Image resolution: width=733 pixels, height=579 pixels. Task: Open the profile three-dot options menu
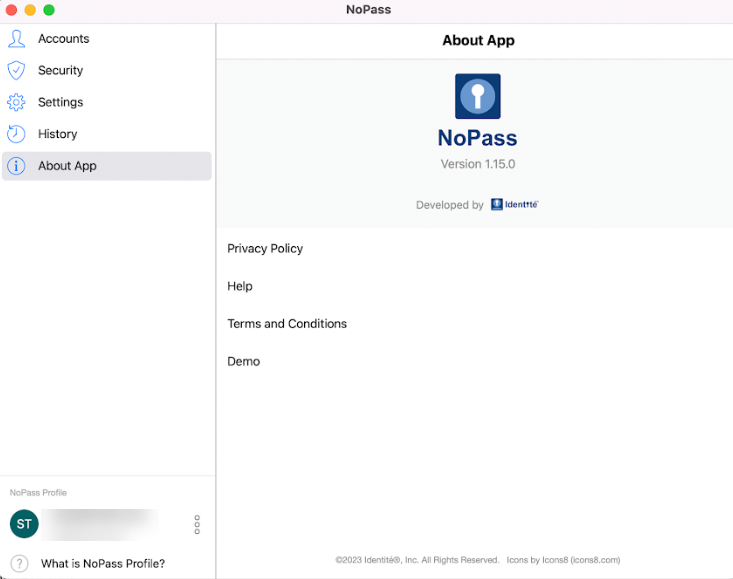197,524
